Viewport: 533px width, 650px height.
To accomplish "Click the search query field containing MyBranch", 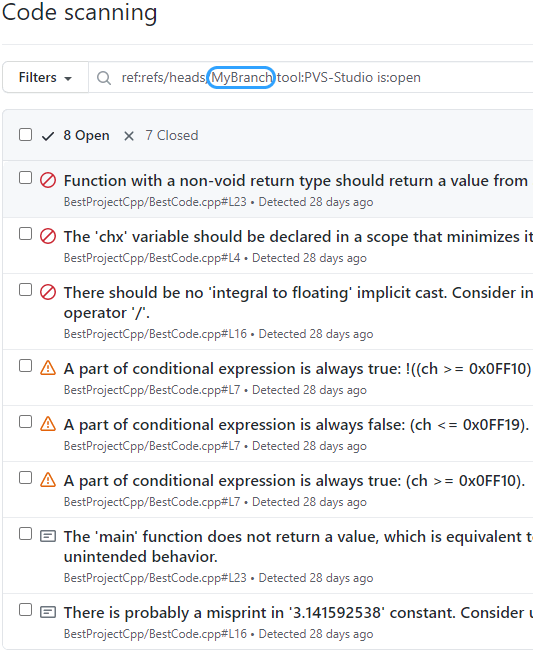I will click(x=311, y=78).
